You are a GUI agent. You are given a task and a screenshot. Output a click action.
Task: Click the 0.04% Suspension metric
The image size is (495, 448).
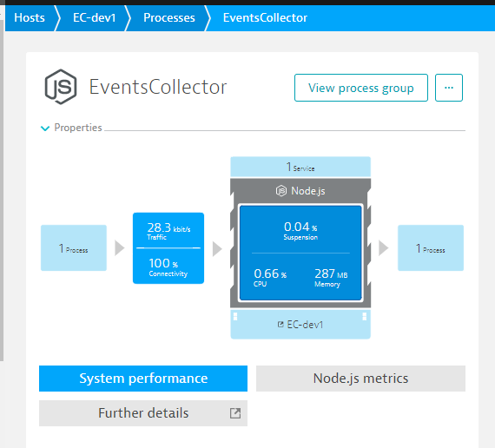[x=300, y=230]
